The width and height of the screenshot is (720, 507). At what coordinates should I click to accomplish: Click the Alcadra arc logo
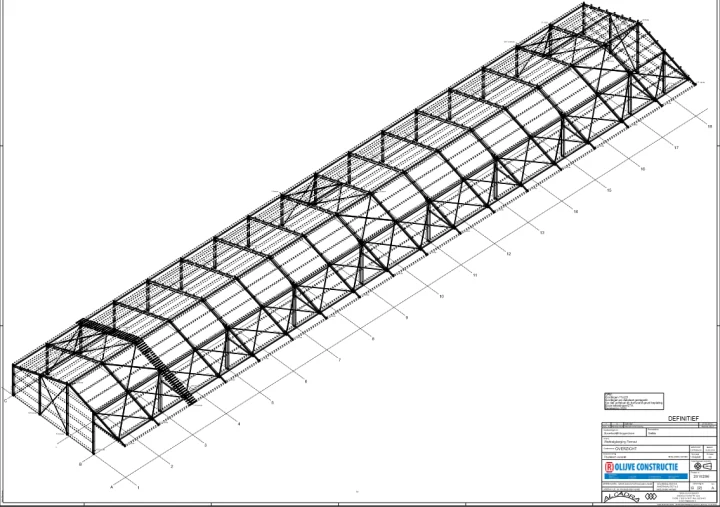pyautogui.click(x=619, y=495)
